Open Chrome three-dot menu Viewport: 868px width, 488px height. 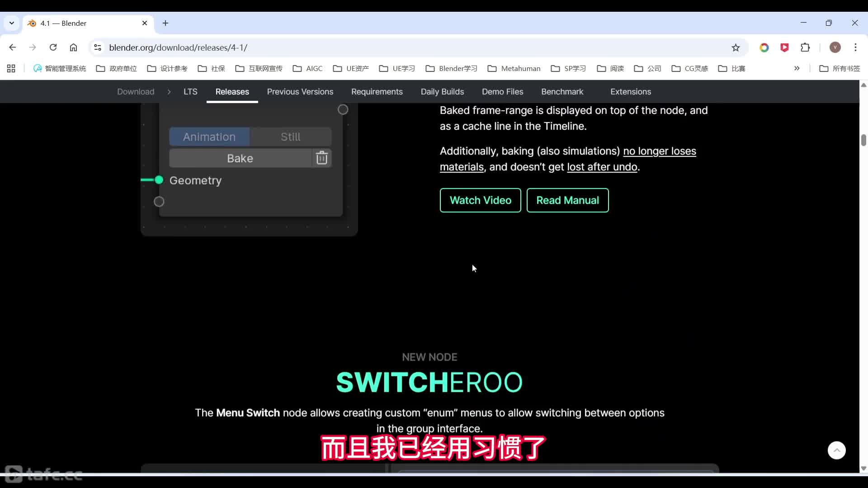click(855, 47)
